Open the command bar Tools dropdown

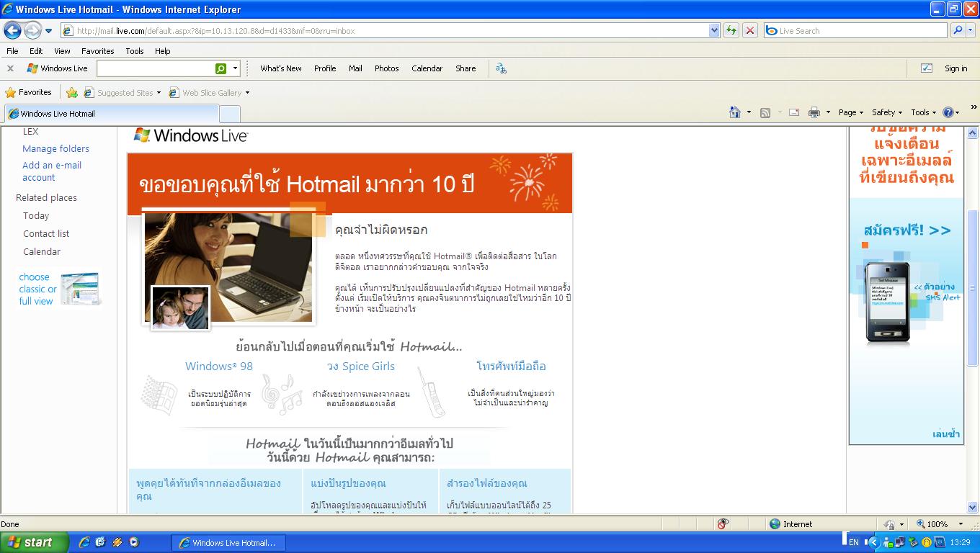click(x=923, y=112)
